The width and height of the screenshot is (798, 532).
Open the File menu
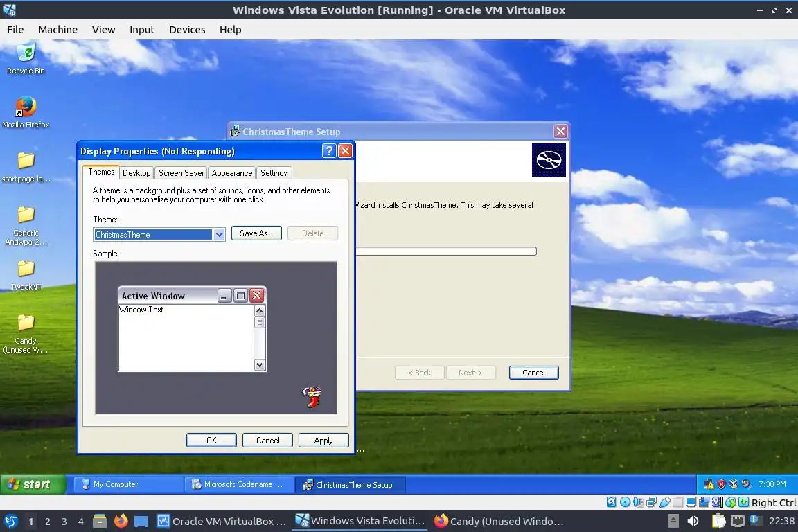coord(15,30)
